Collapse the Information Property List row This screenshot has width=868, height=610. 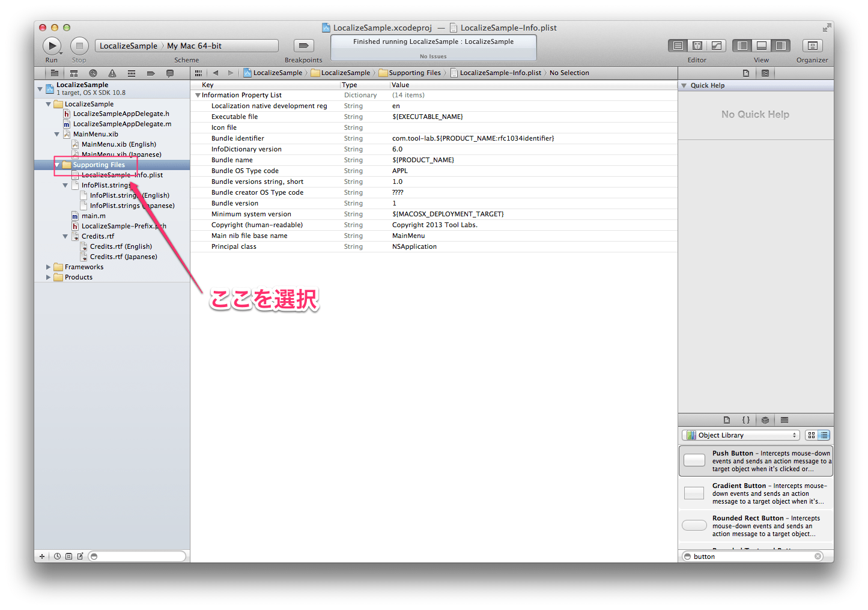[198, 95]
